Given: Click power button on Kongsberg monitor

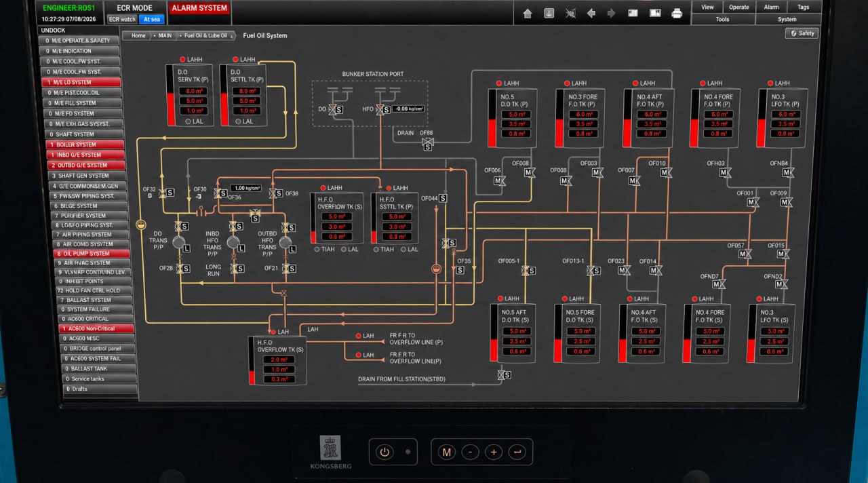Looking at the screenshot, I should click(x=385, y=452).
